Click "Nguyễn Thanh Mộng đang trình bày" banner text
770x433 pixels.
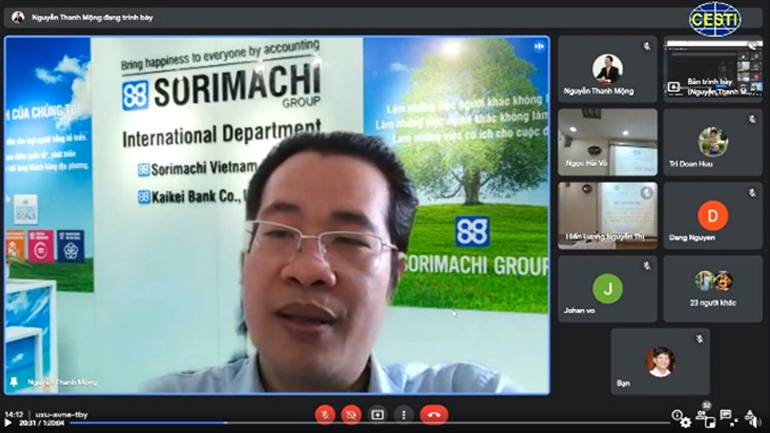[x=92, y=18]
